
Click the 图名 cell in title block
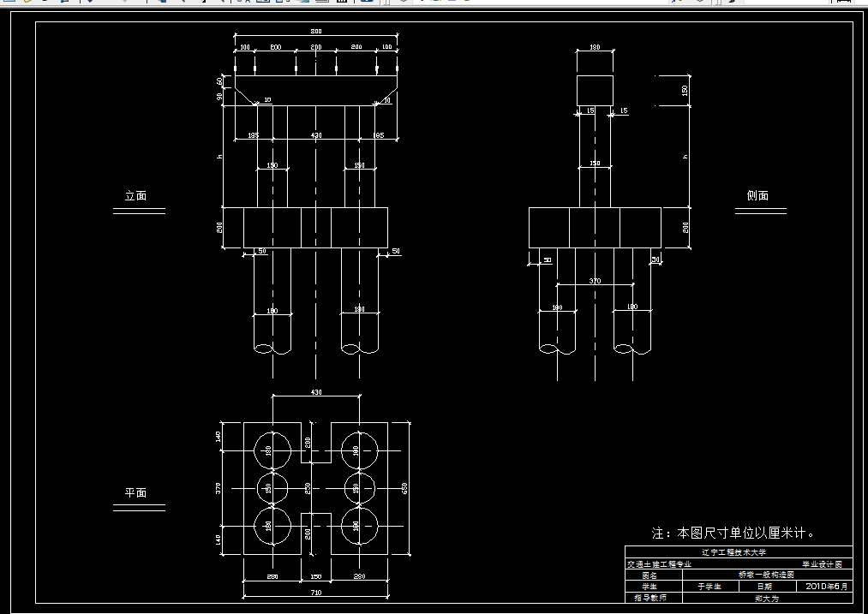tap(650, 575)
